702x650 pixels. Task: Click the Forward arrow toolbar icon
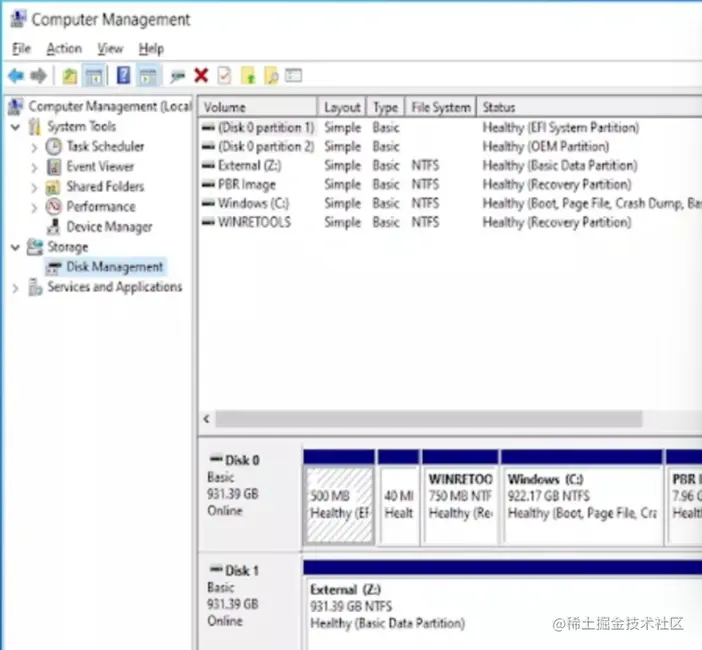[x=38, y=76]
